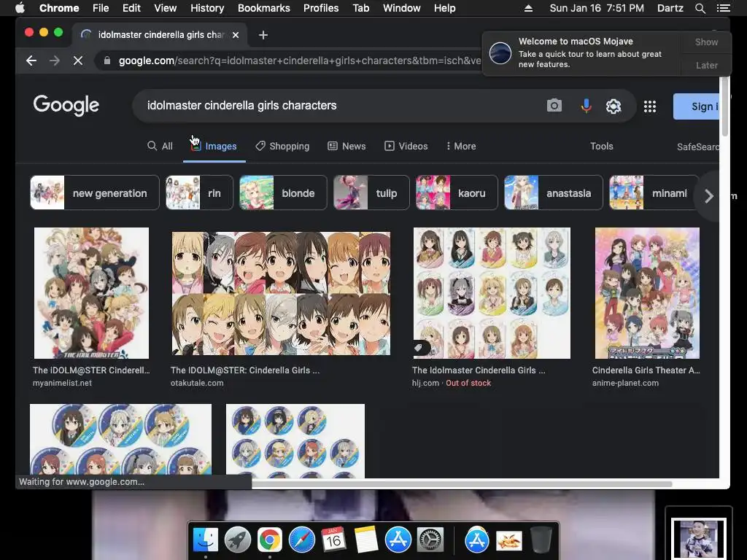Select the new generation suggestion chip
This screenshot has width=747, height=560.
coord(95,192)
